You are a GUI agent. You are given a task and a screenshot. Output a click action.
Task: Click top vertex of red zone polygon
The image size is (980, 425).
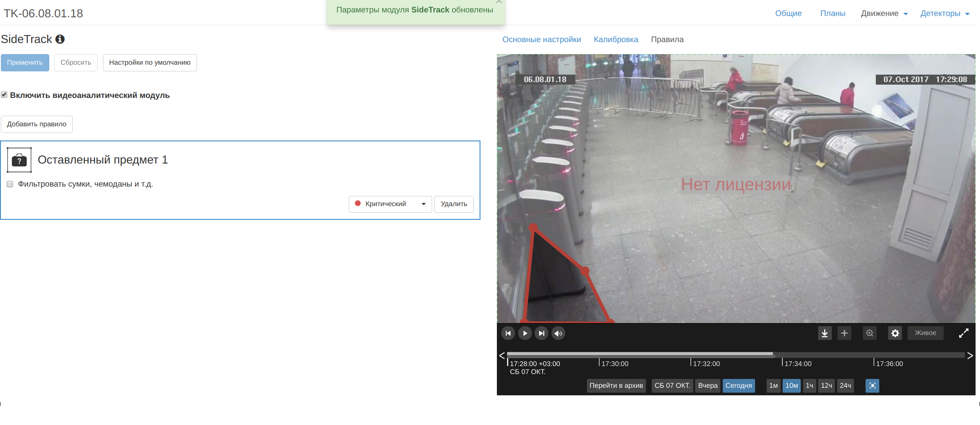pos(534,228)
